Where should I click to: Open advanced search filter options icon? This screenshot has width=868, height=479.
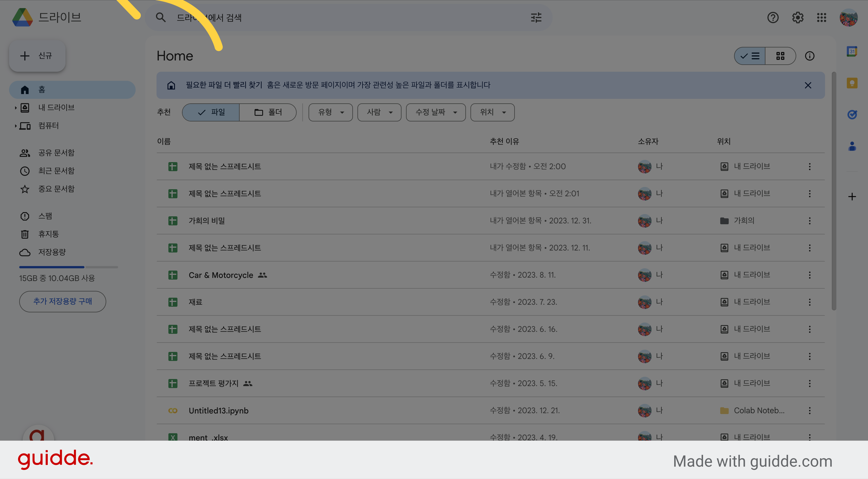[536, 17]
